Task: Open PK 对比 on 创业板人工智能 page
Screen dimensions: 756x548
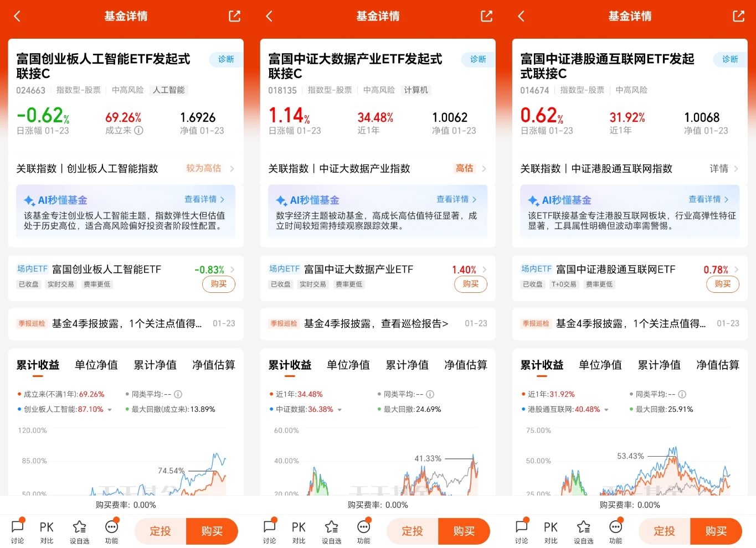Action: point(47,531)
